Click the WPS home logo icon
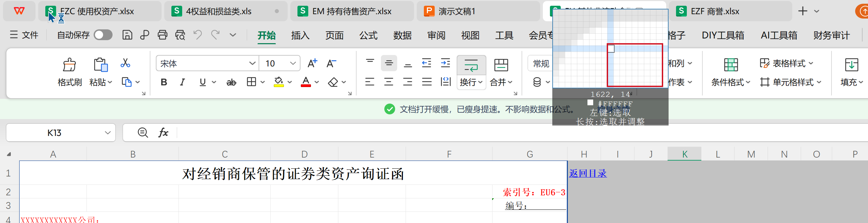The width and height of the screenshot is (868, 223). [19, 11]
